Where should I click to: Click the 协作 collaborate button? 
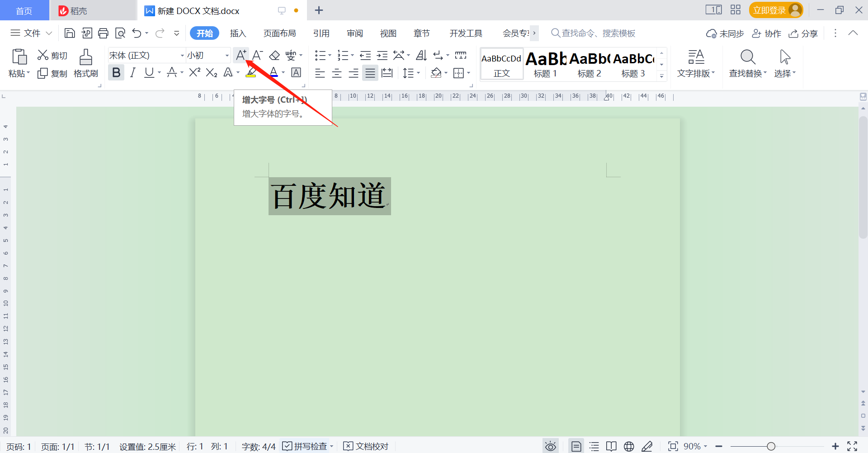[x=767, y=33]
